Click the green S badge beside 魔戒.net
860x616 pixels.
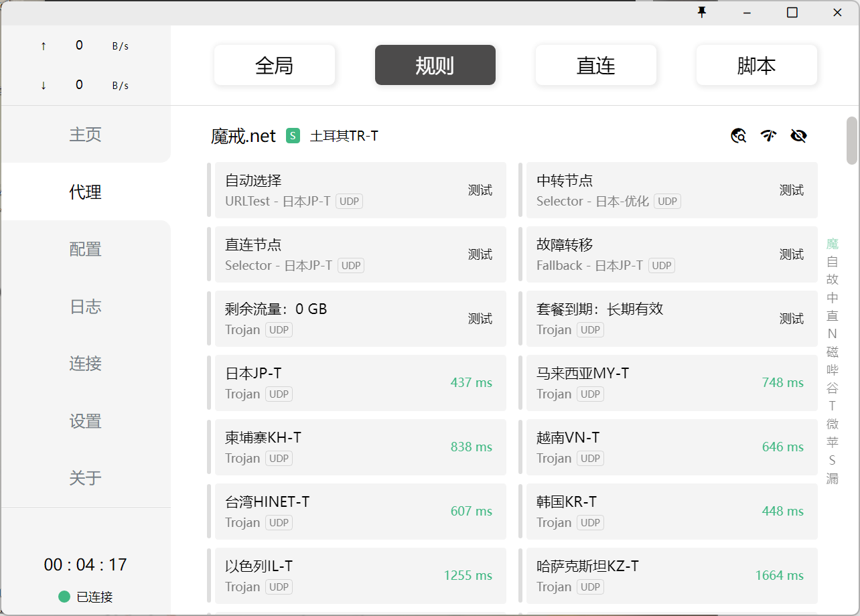coord(293,136)
